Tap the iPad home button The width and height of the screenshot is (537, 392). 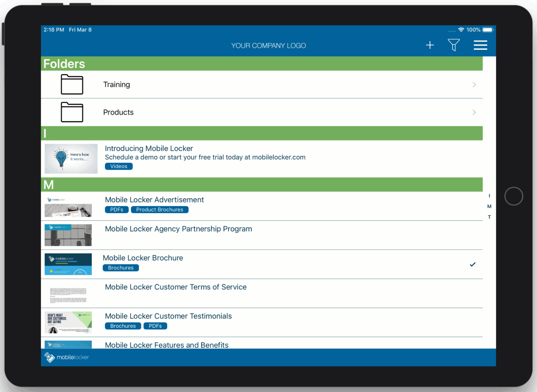coord(514,196)
